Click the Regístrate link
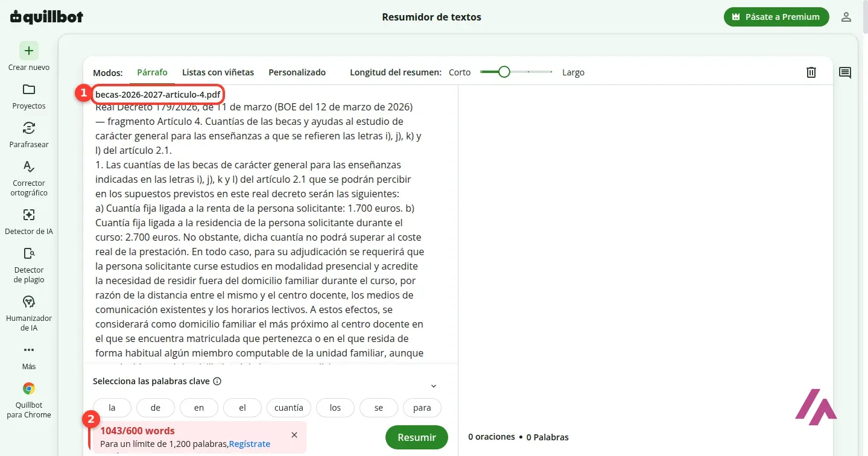The image size is (868, 456). [x=250, y=443]
